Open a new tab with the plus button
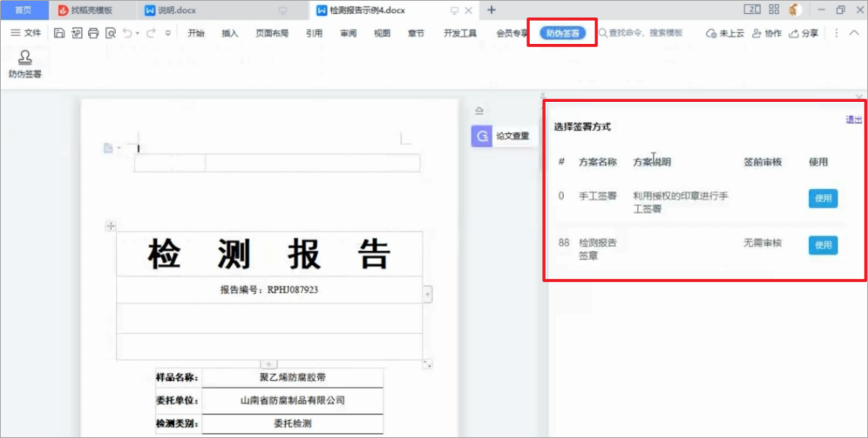868x438 pixels. coord(491,10)
